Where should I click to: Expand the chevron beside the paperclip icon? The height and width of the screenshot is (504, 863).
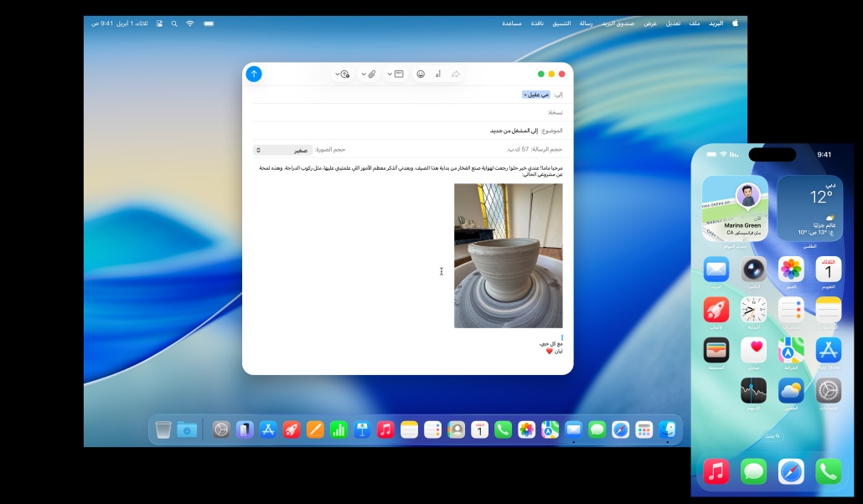pos(364,74)
